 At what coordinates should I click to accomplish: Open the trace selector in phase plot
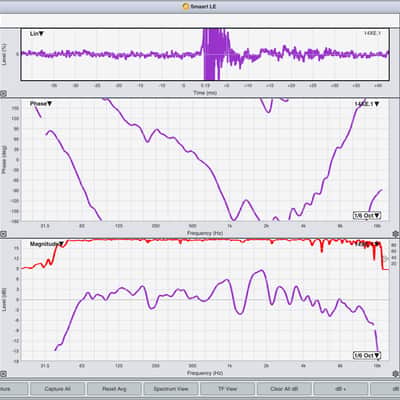pos(367,104)
